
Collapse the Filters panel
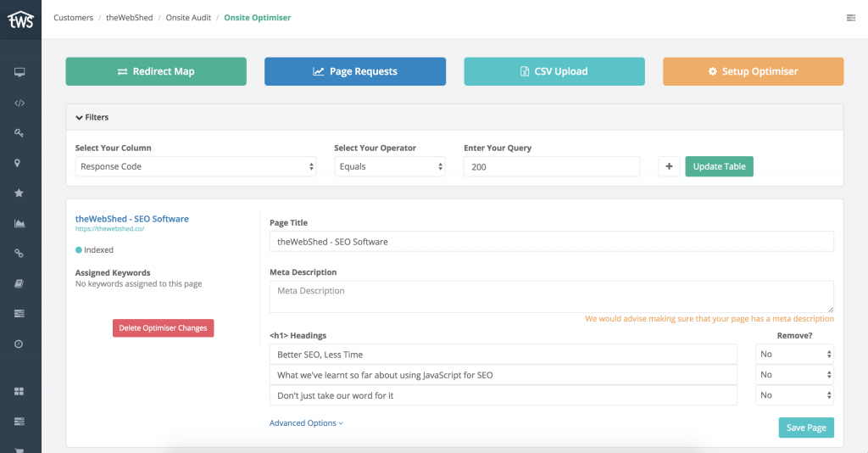click(92, 117)
